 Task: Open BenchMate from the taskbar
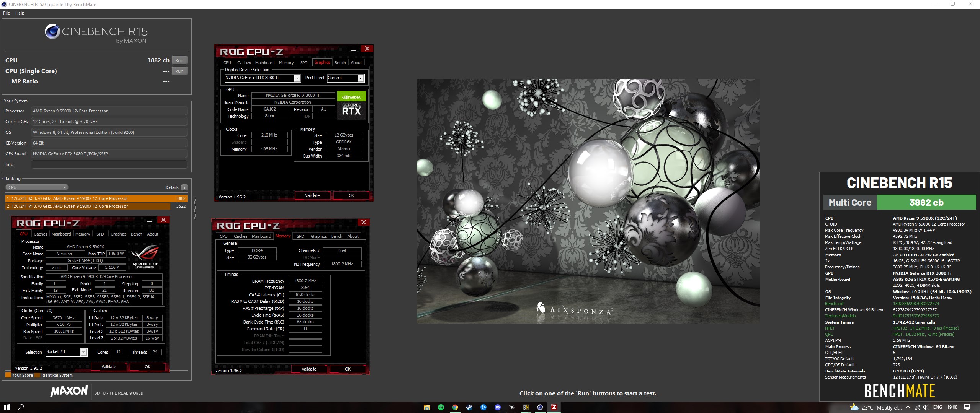pos(526,407)
